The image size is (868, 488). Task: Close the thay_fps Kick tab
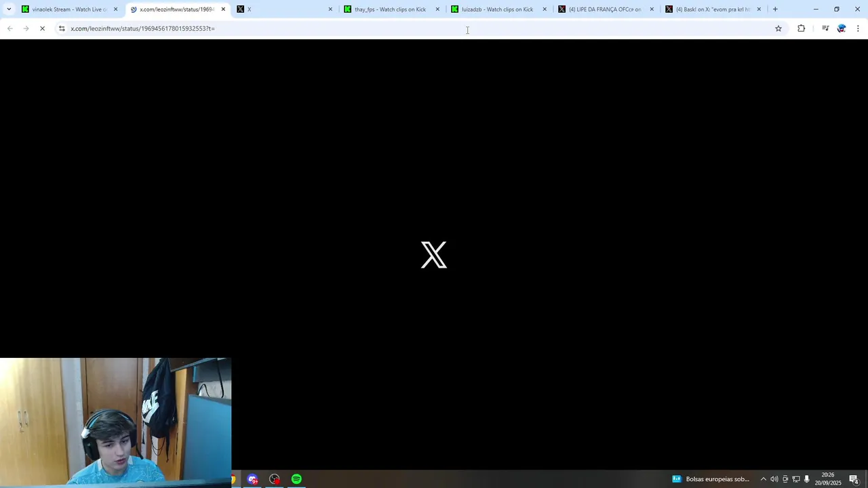437,9
